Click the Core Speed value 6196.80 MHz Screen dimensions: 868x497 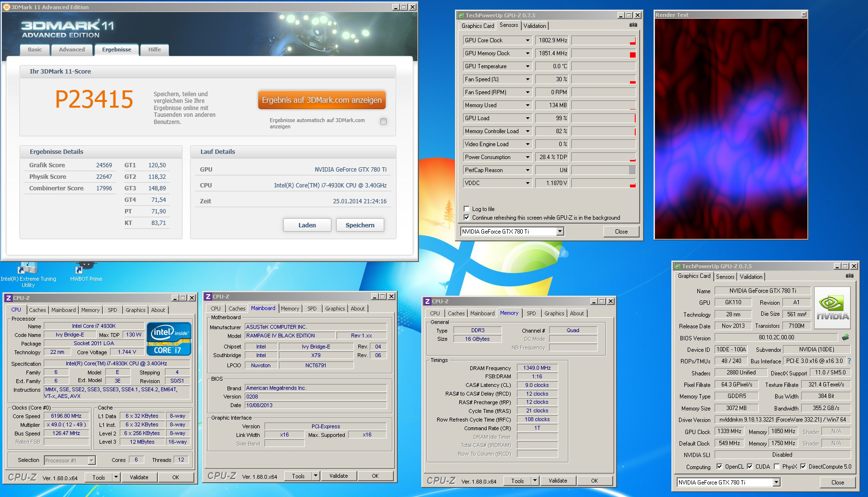click(x=66, y=416)
